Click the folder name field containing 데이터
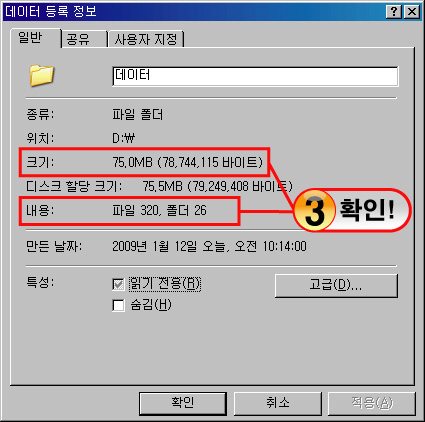 (x=255, y=76)
